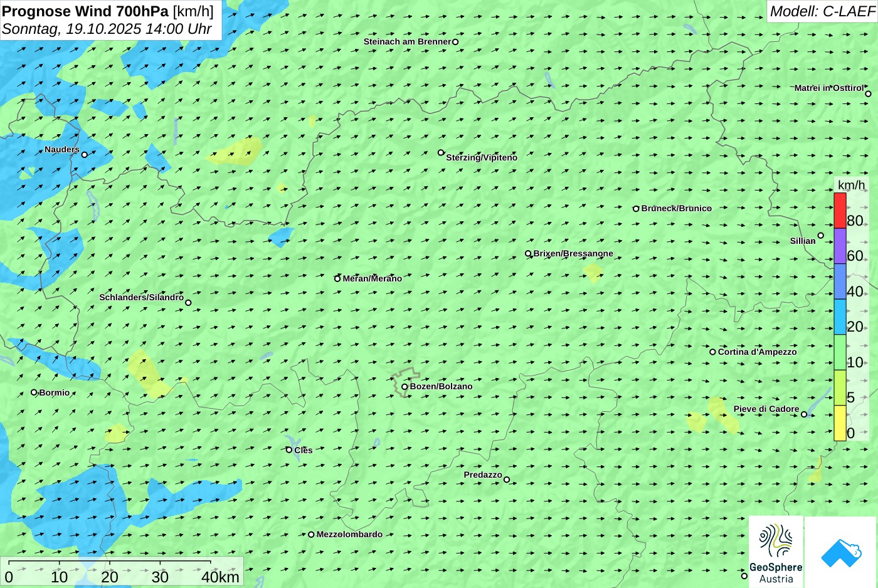Click the date 'Sonntag, 19.10.2025 14:00 Uhr'

pos(107,29)
